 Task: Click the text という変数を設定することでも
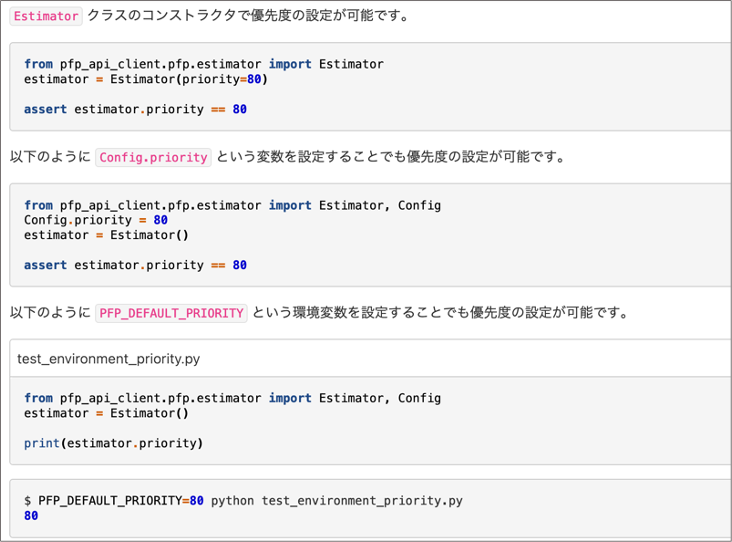tap(312, 157)
